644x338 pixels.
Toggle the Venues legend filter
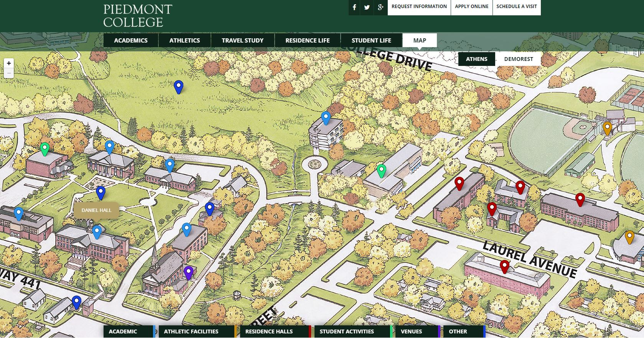click(x=418, y=331)
